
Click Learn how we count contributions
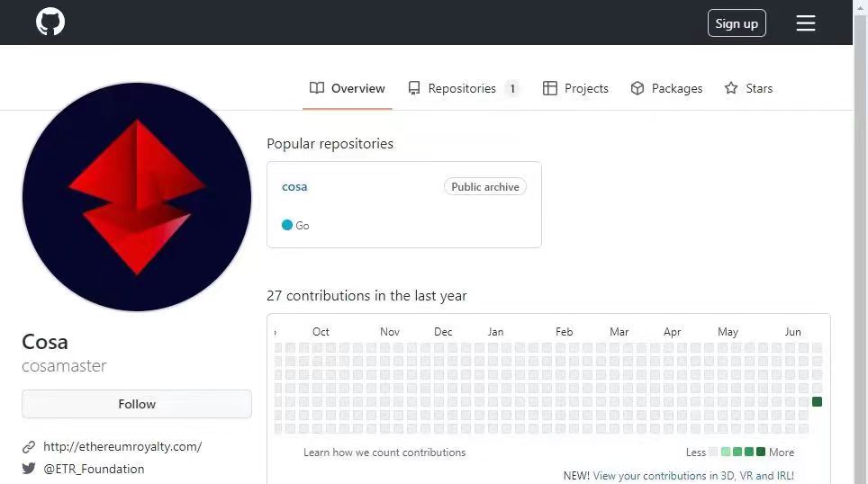[384, 453]
